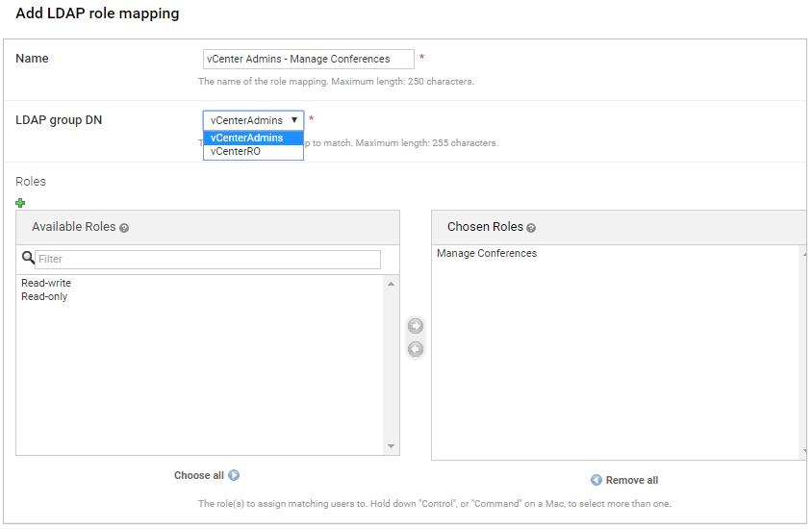Focus the Available Roles Filter field
The height and width of the screenshot is (529, 812).
[207, 259]
